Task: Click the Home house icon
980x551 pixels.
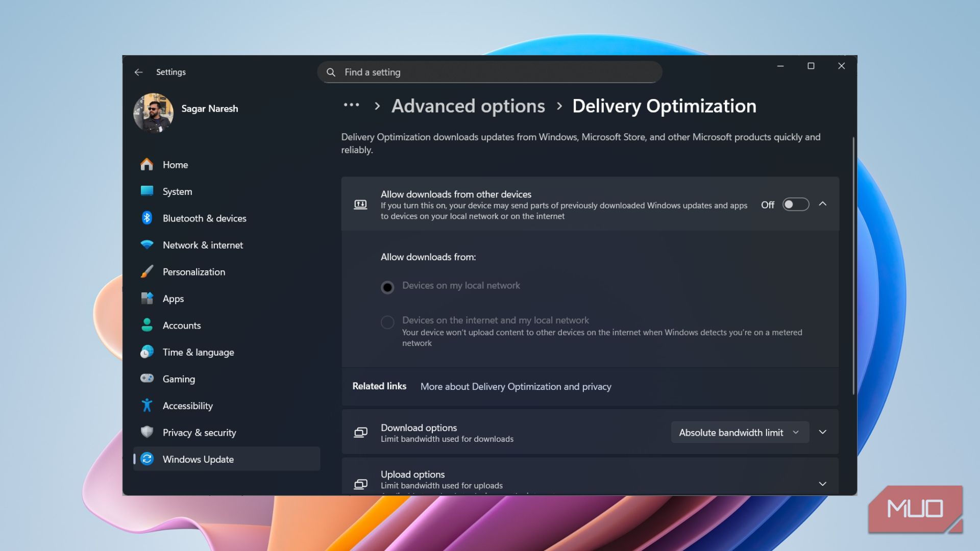Action: (147, 164)
